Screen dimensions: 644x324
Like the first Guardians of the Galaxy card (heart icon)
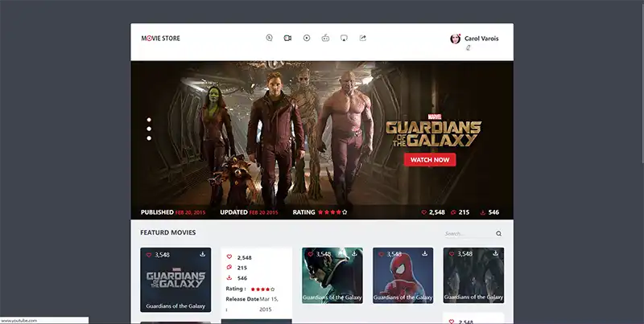click(x=149, y=255)
